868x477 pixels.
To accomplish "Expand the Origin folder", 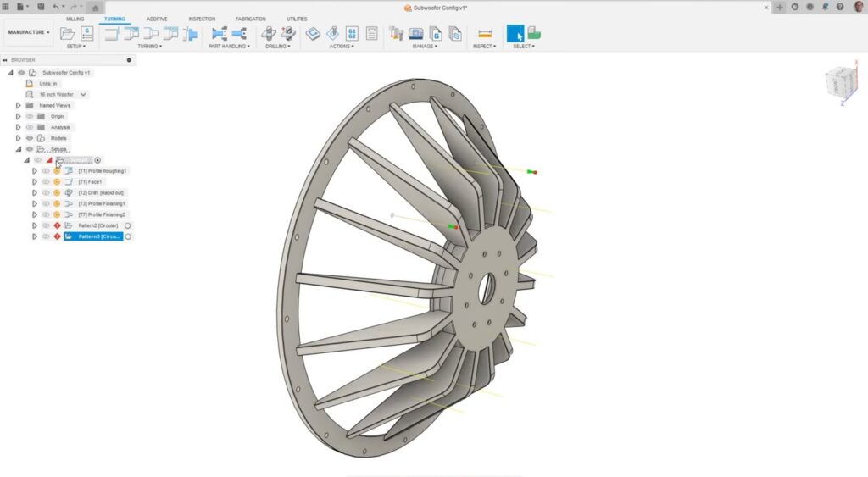I will pyautogui.click(x=19, y=116).
